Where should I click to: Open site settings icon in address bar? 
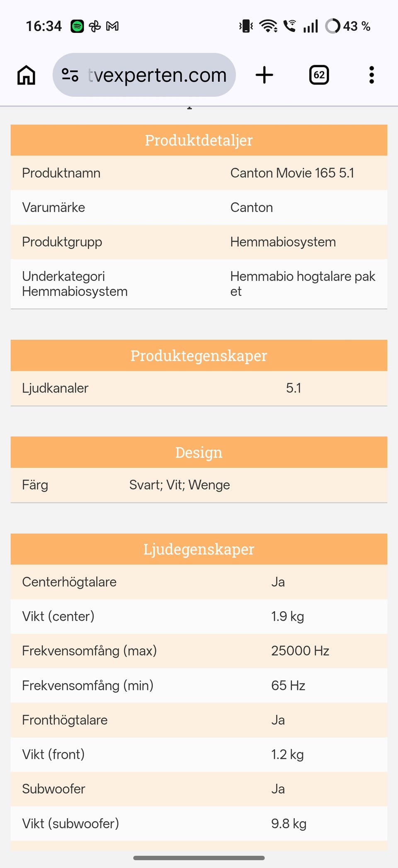click(70, 75)
